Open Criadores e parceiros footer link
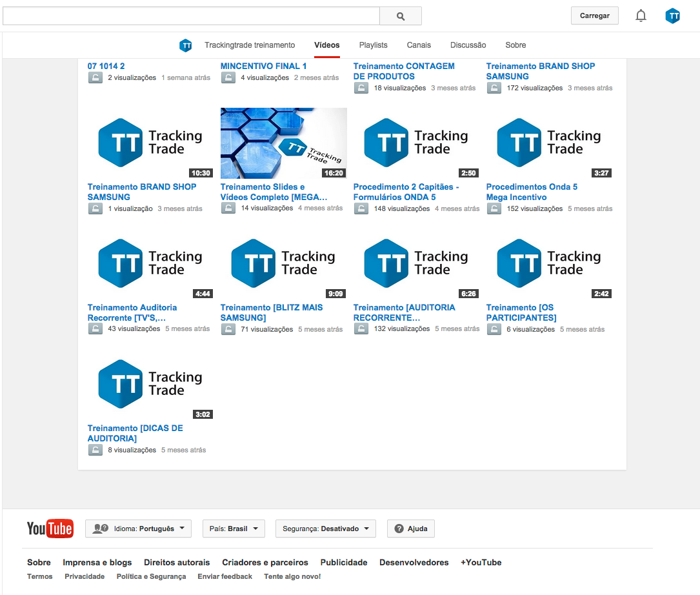This screenshot has height=595, width=700. pos(265,562)
